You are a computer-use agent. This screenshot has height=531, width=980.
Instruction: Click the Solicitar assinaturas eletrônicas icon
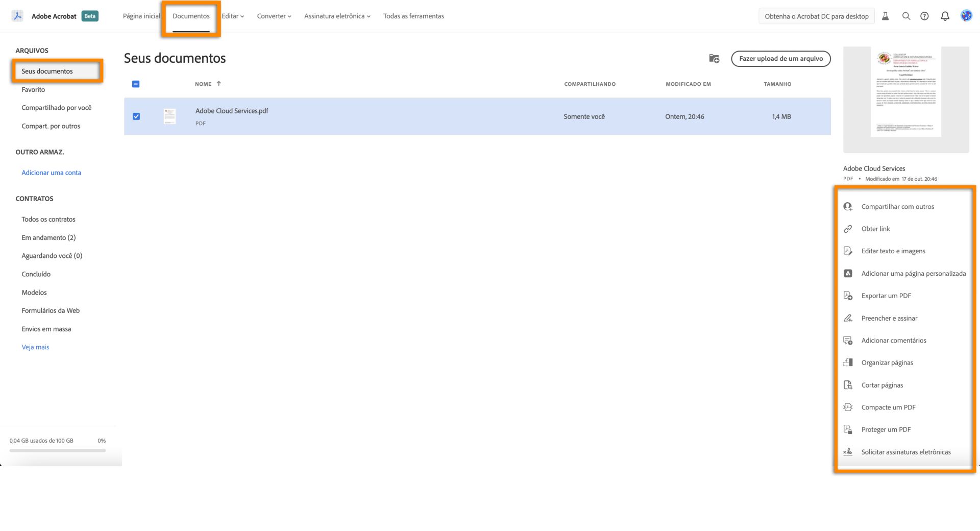click(x=848, y=452)
